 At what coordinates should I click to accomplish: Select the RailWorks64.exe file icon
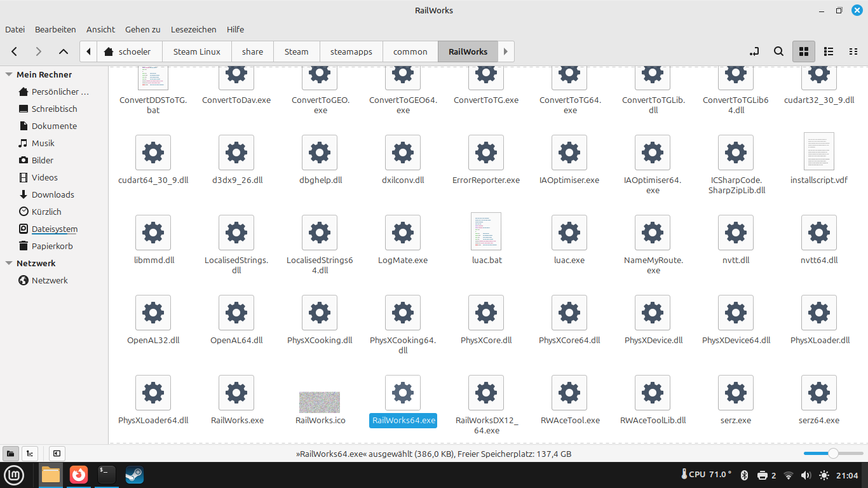[x=403, y=393]
